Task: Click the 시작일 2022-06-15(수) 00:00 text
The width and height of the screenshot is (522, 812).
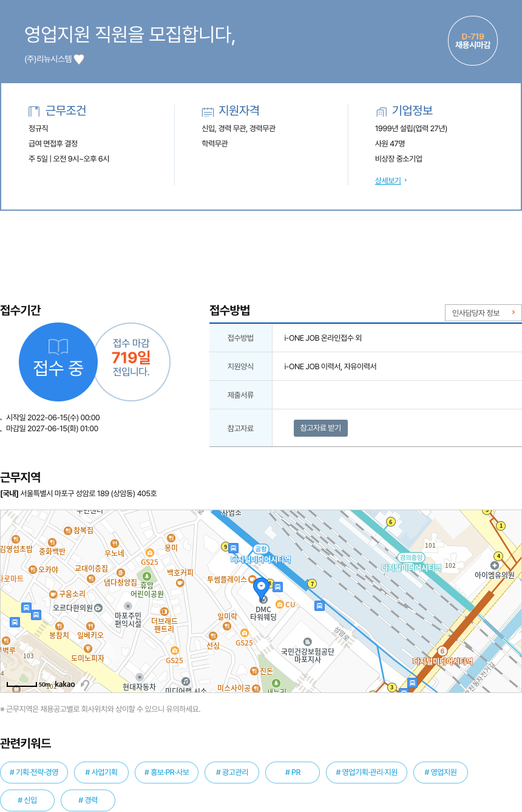Action: pyautogui.click(x=53, y=417)
